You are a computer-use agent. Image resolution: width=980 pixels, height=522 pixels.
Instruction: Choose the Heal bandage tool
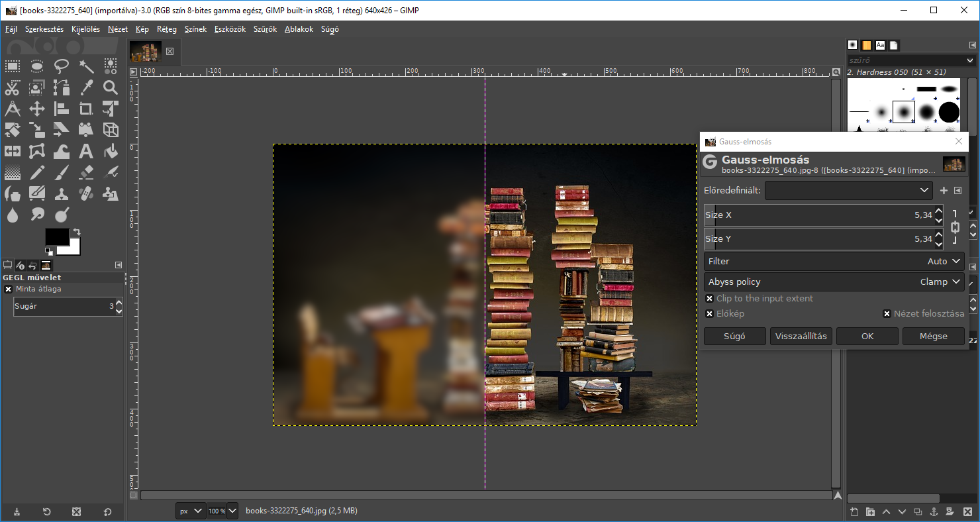point(86,194)
